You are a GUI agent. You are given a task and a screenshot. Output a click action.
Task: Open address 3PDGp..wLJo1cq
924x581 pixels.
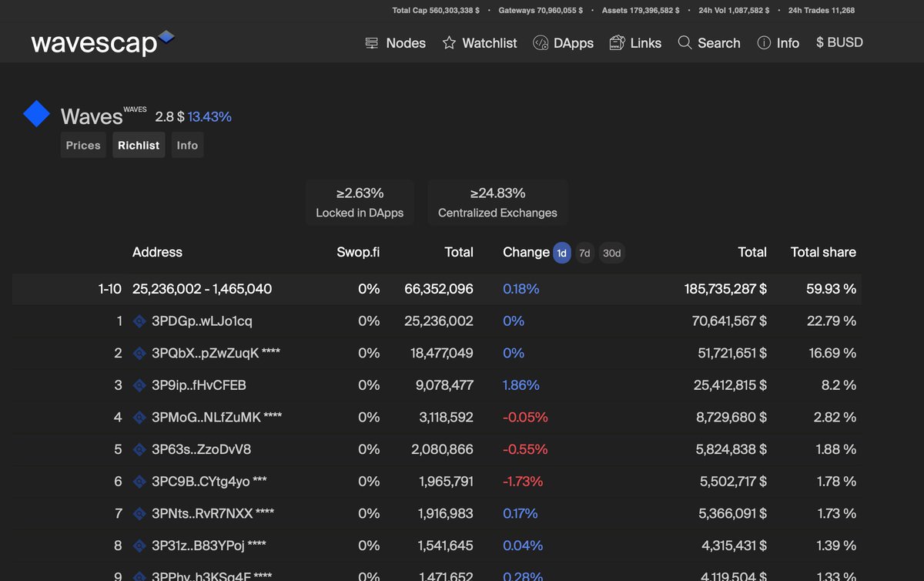pyautogui.click(x=202, y=321)
